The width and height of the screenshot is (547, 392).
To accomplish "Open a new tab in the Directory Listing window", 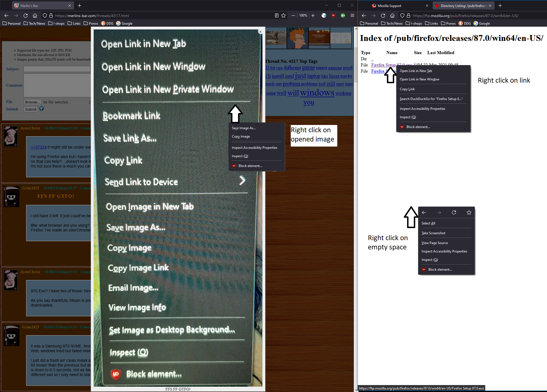I will tap(500, 6).
